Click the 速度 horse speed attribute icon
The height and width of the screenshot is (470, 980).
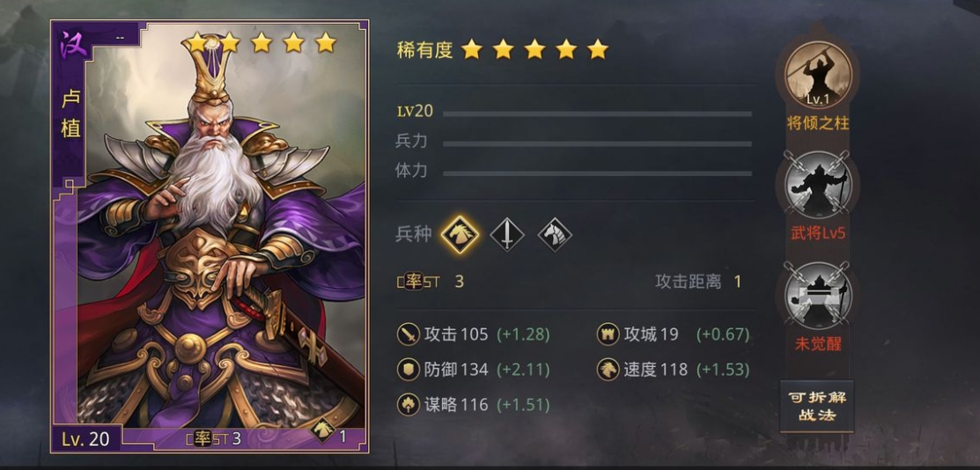[x=608, y=370]
